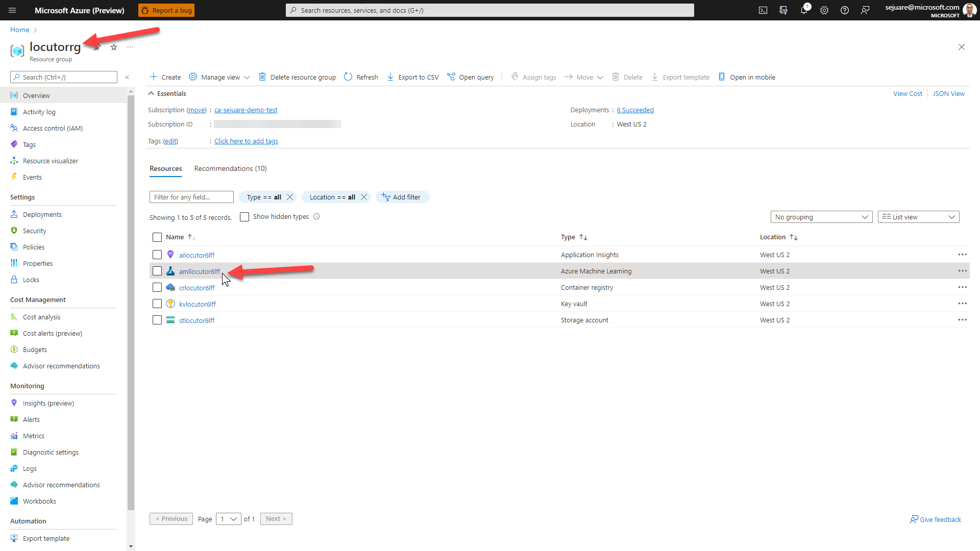Open the amllocutor6lff resource link
This screenshot has height=551, width=980.
200,271
